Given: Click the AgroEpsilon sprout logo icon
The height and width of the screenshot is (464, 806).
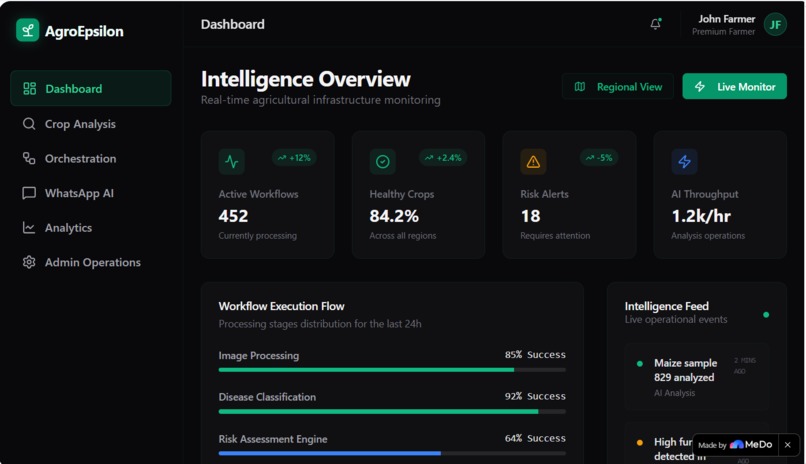Looking at the screenshot, I should click(27, 30).
